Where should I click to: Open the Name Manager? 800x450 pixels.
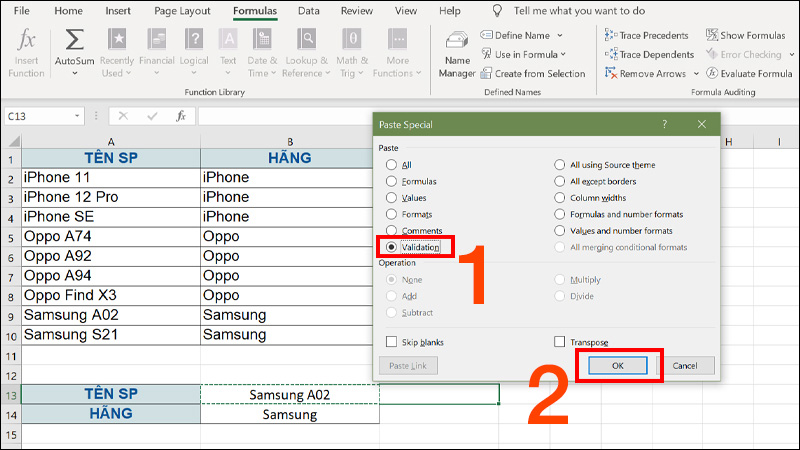[x=457, y=54]
